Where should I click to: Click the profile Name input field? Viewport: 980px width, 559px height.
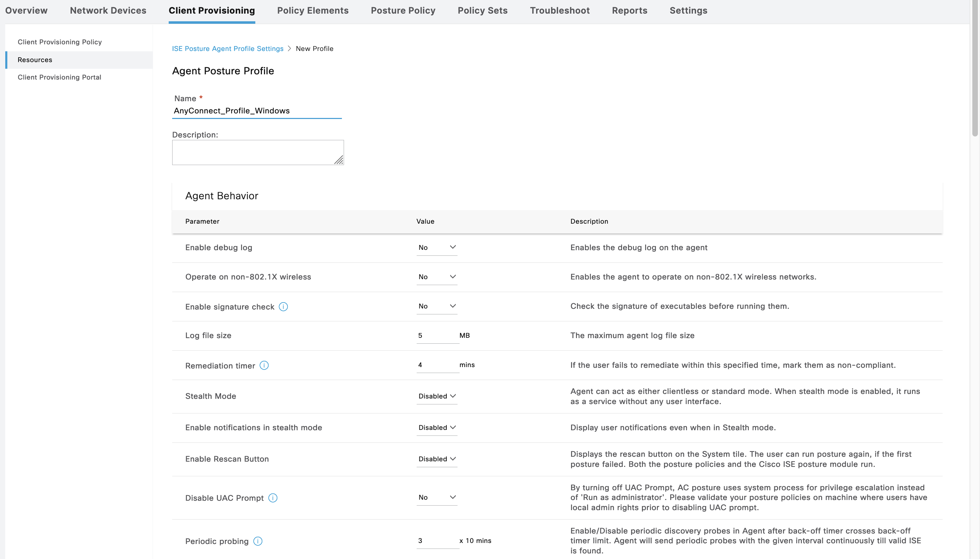pos(257,111)
